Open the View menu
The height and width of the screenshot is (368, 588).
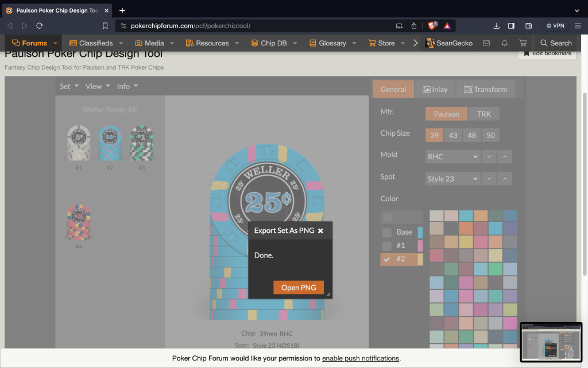click(x=98, y=86)
